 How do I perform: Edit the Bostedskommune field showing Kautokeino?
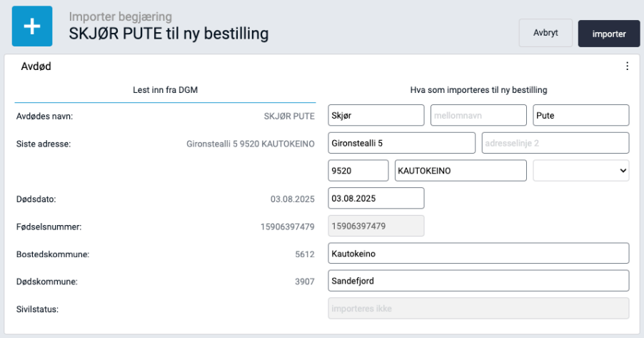[x=478, y=254]
